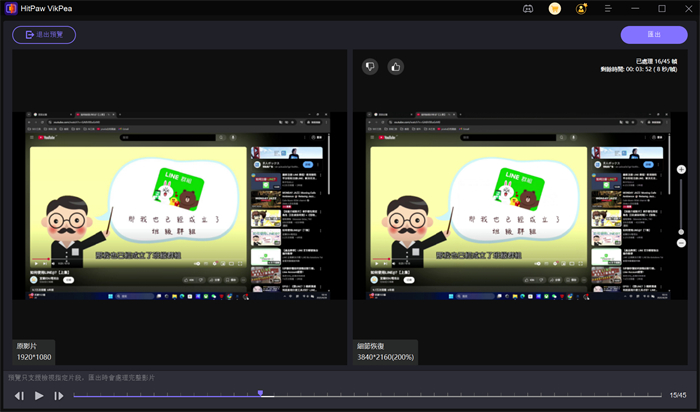The width and height of the screenshot is (700, 412).
Task: Step forward to the next frame
Action: tap(59, 396)
